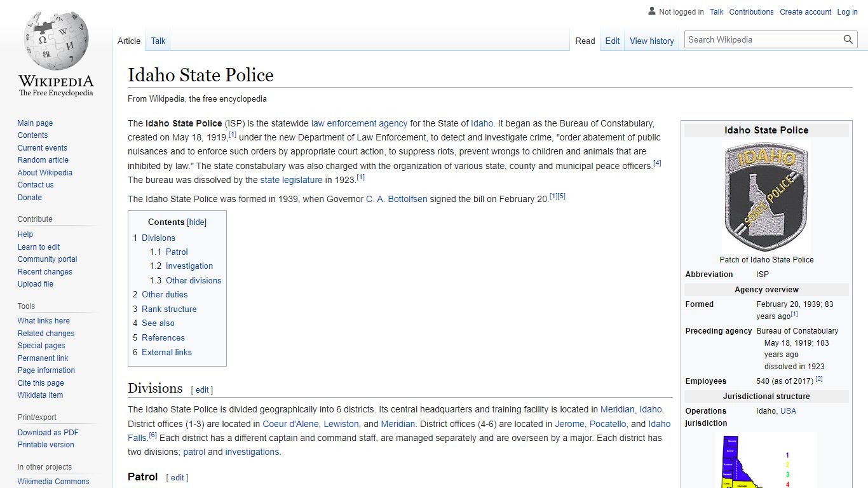Viewport: 868px width, 488px height.
Task: Edit the Divisions section
Action: (202, 390)
